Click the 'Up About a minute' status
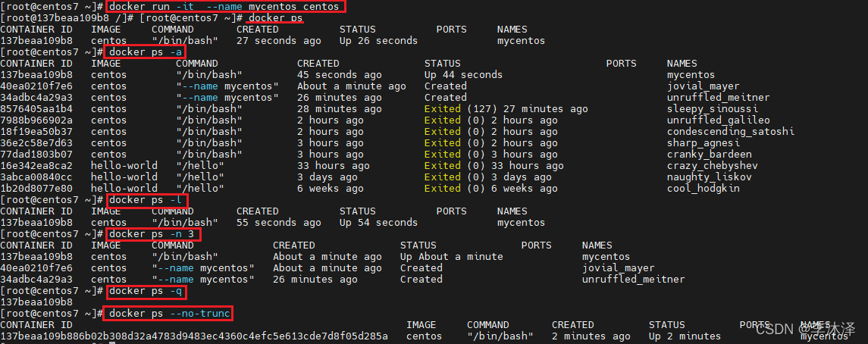 (452, 257)
